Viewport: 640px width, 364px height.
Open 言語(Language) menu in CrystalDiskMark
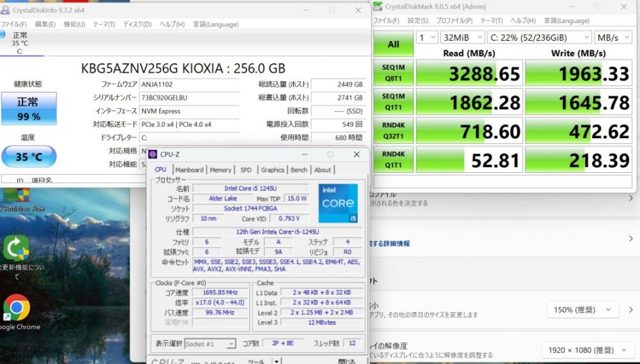coord(566,20)
